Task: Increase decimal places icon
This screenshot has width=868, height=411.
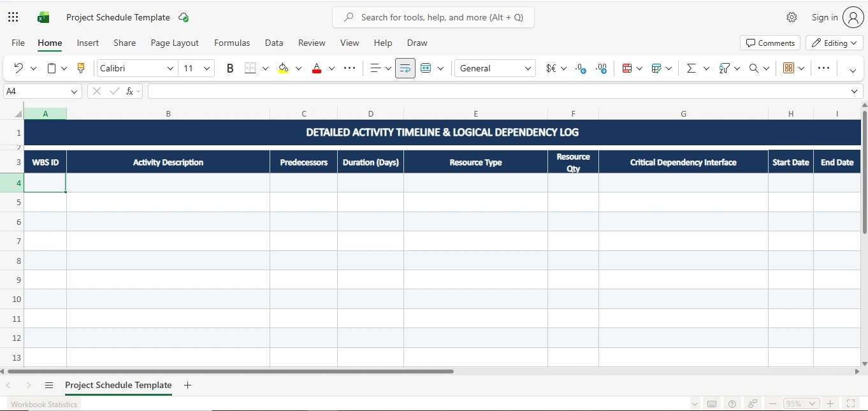Action: click(601, 68)
